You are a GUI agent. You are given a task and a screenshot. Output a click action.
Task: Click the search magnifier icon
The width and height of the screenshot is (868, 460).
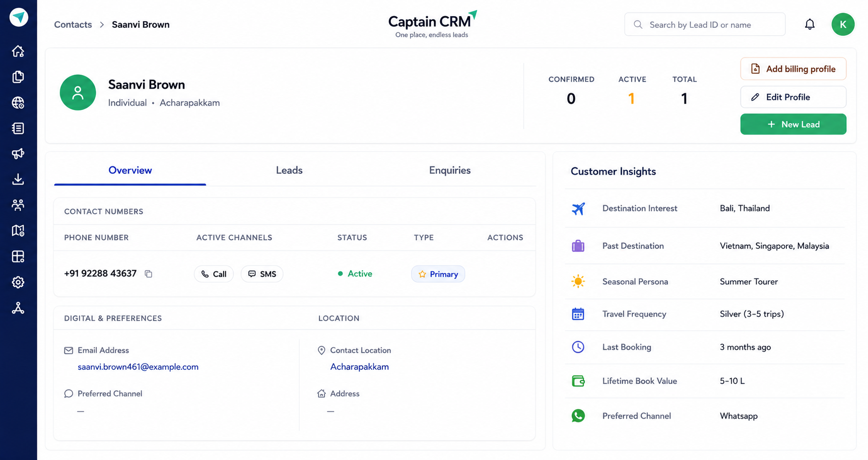(638, 24)
